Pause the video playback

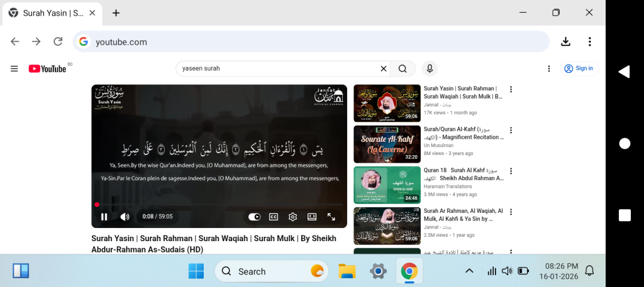coord(104,217)
